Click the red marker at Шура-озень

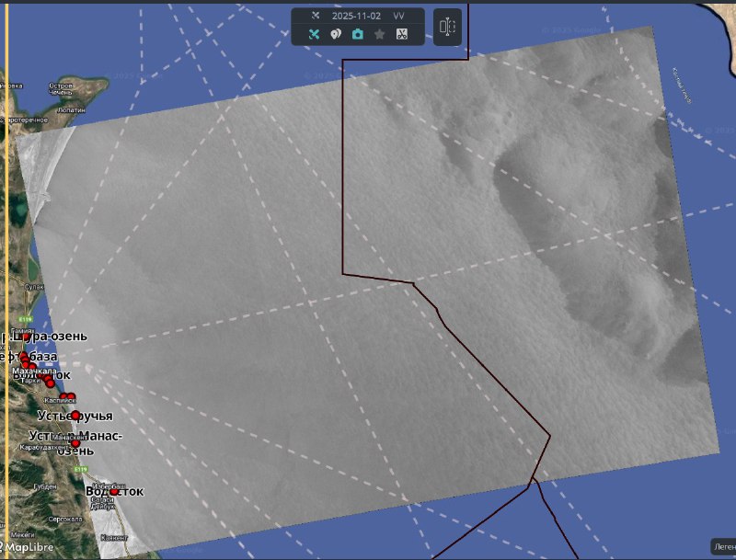tap(25, 337)
